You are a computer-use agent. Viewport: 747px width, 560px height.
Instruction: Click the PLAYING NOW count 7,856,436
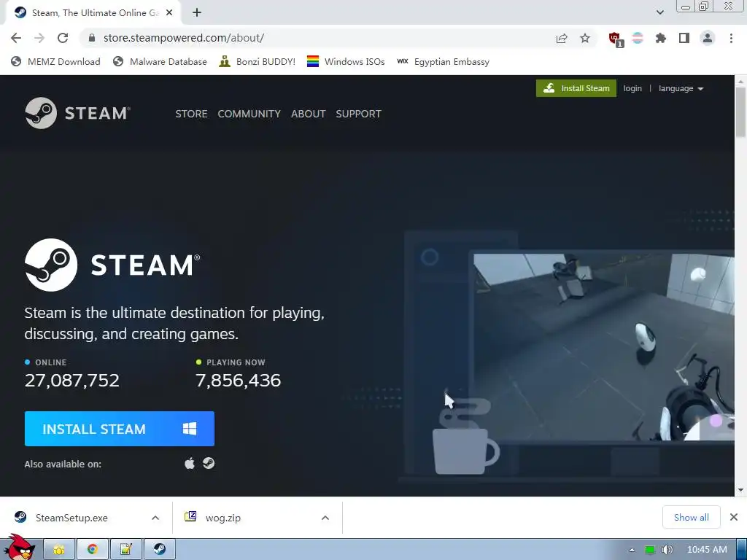(x=239, y=380)
